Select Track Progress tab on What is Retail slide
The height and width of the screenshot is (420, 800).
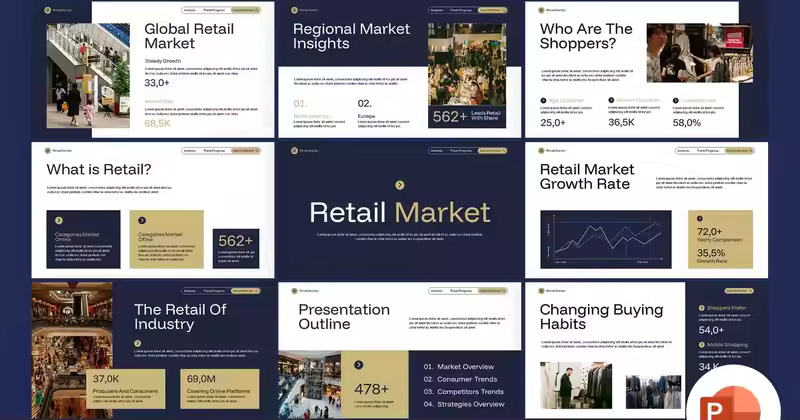tap(214, 151)
